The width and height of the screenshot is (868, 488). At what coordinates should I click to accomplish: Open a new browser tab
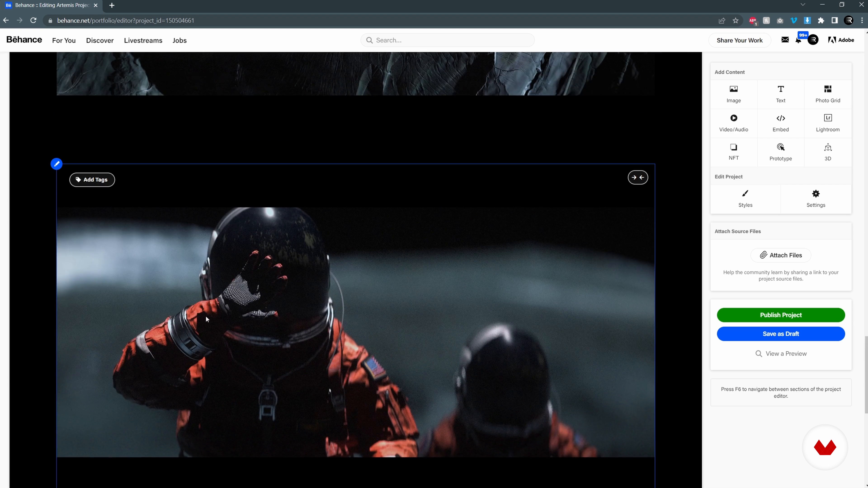point(112,5)
